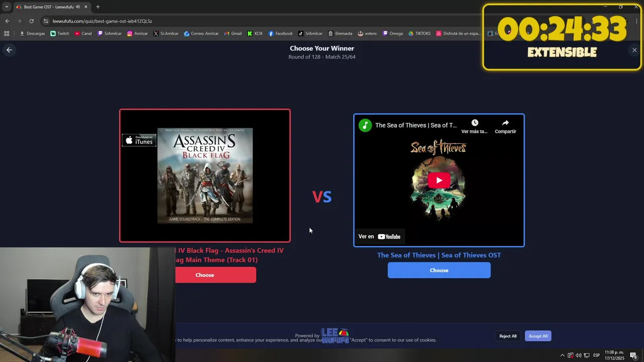Open the Amilcar Instagram bookmark

137,34
